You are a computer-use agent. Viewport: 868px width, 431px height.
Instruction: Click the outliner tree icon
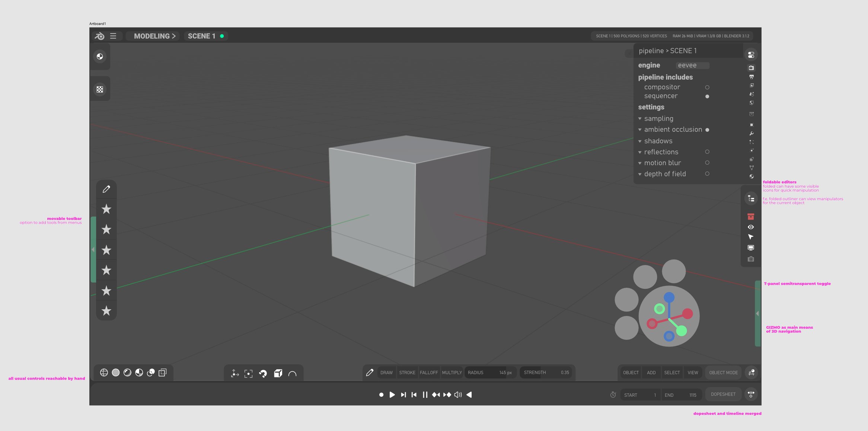pos(751,199)
